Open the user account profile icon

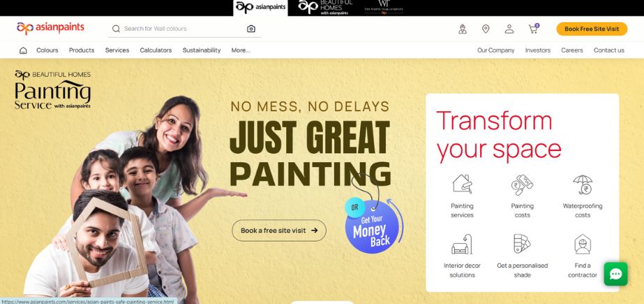point(509,29)
